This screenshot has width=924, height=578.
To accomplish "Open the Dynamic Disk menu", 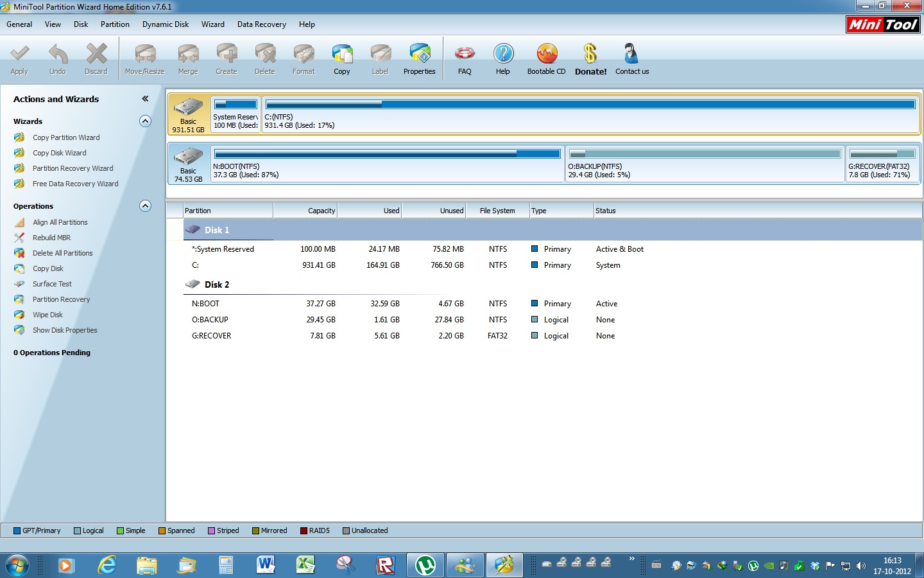I will (x=166, y=24).
